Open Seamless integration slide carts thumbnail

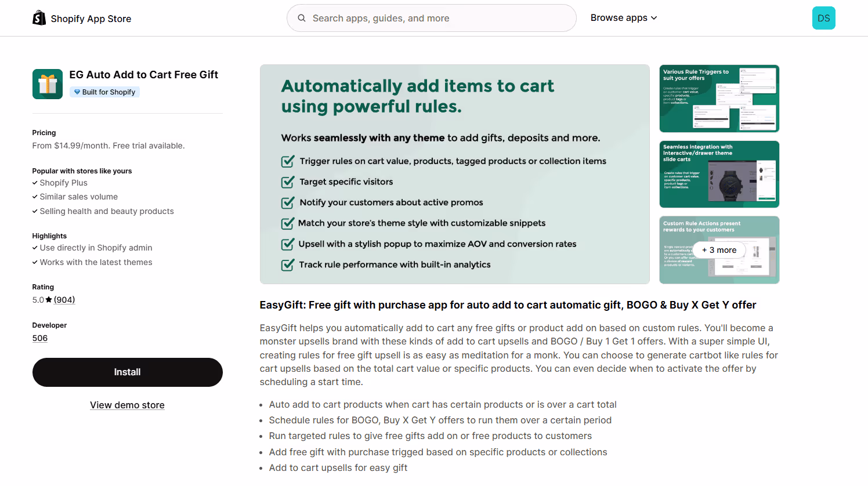pyautogui.click(x=719, y=174)
